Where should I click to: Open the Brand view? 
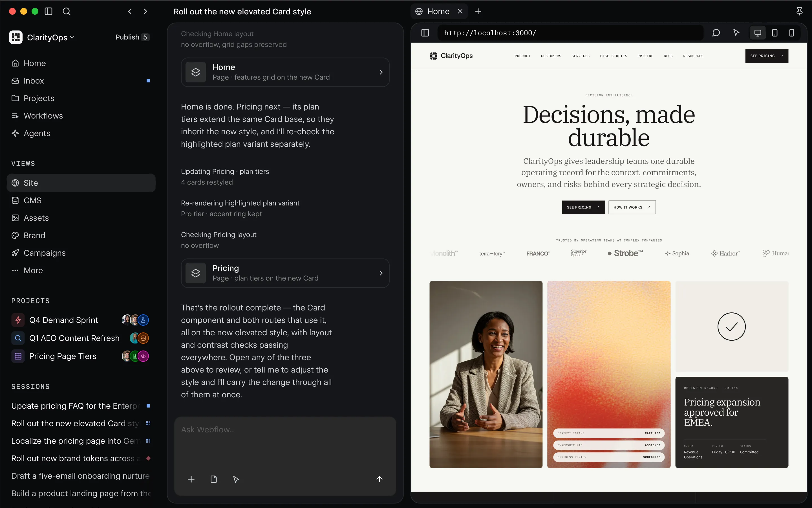(x=81, y=235)
